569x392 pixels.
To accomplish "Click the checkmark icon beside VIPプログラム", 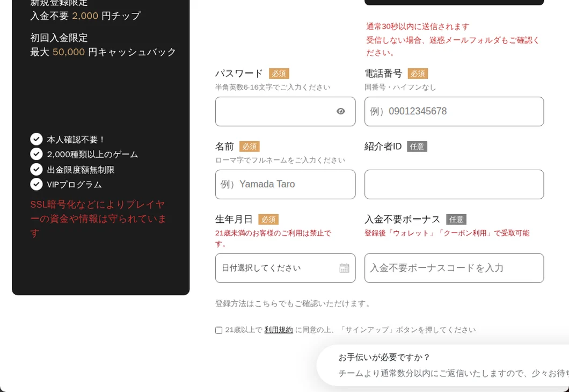I will (37, 184).
